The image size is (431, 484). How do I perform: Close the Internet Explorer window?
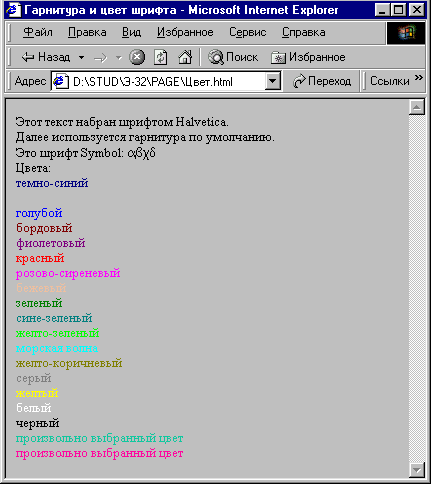coord(417,10)
